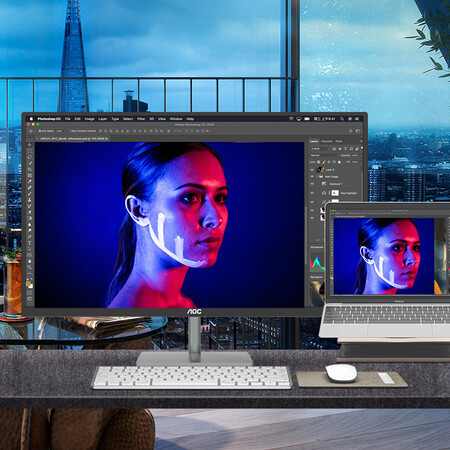Select the Dodge tool
Screen dimensions: 450x450
30,231
